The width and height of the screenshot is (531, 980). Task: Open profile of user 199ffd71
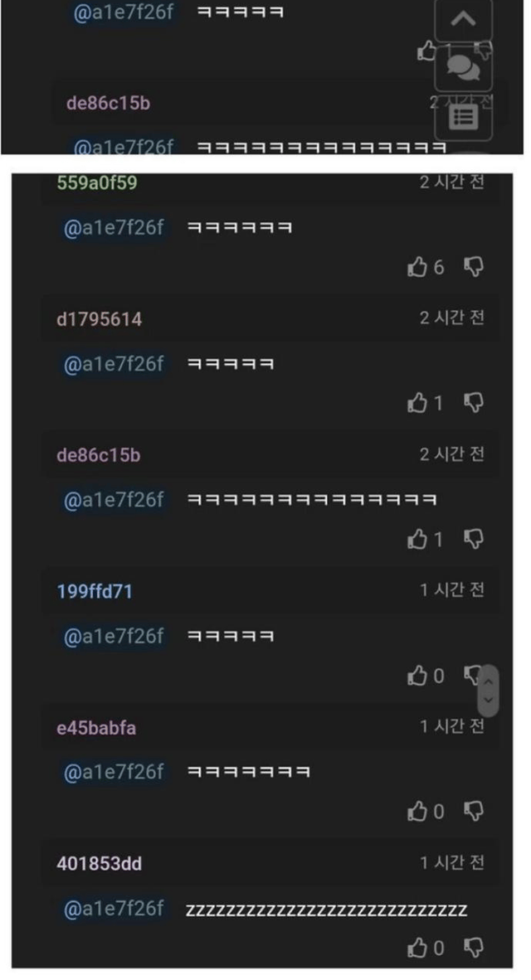click(95, 591)
